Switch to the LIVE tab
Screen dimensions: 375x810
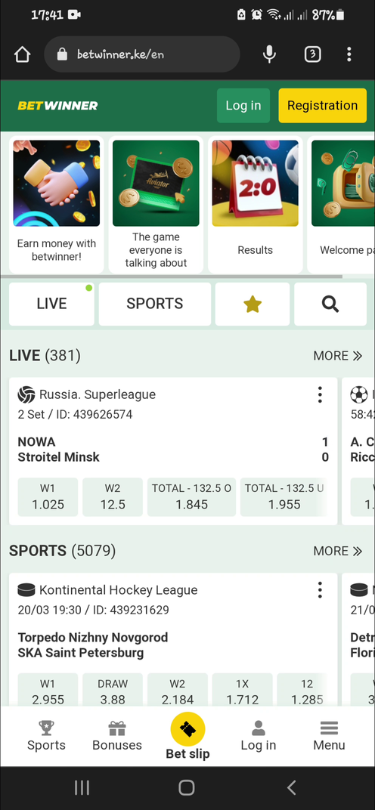52,304
